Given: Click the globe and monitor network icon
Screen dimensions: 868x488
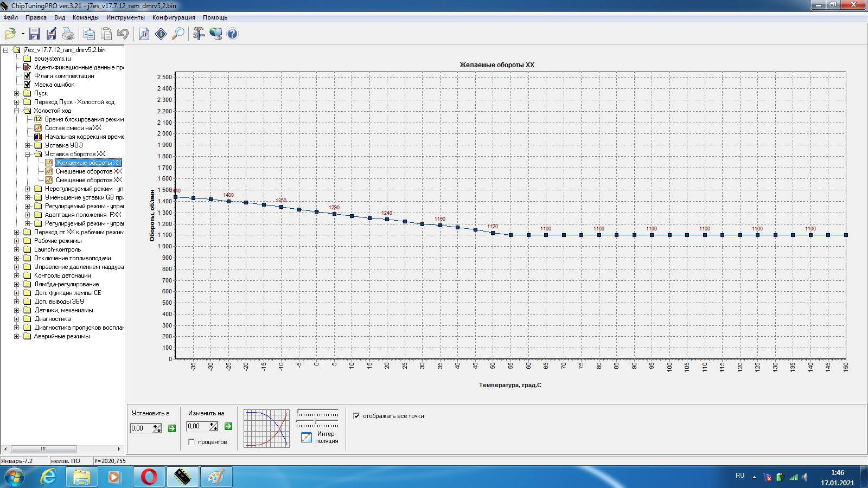Looking at the screenshot, I should [216, 34].
